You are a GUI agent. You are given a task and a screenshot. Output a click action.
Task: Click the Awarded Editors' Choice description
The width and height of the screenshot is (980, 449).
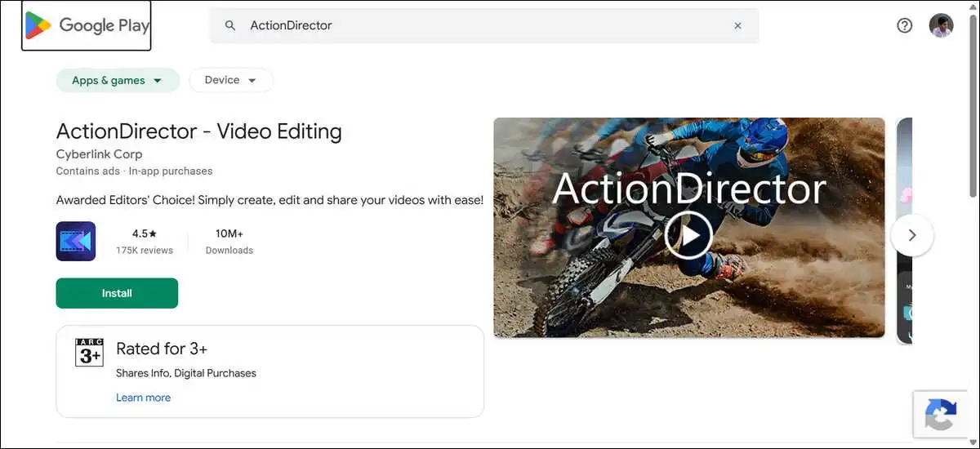click(x=269, y=200)
